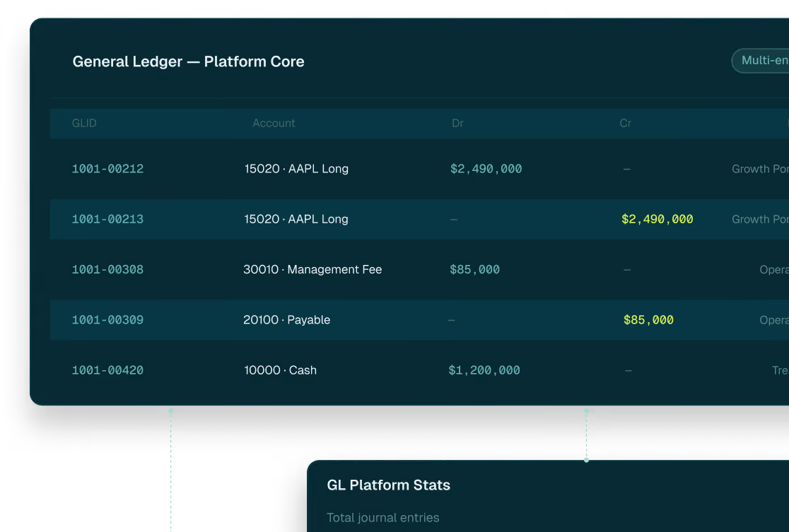Viewport: 789px width, 532px height.
Task: Click Growth Por entity in row 1001-00213
Action: coord(760,219)
